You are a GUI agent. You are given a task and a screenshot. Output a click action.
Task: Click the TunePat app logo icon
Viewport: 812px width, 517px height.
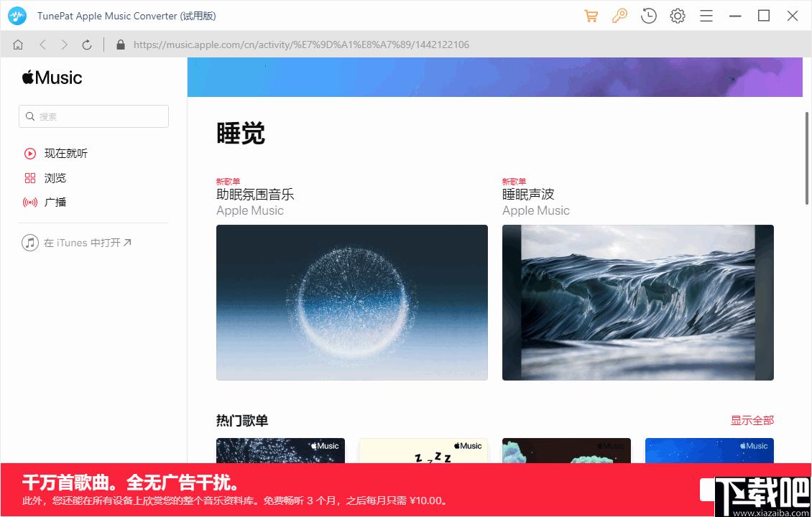point(17,16)
